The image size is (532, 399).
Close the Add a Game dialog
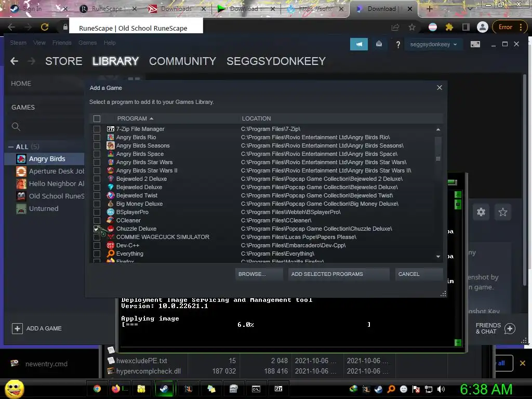click(440, 87)
